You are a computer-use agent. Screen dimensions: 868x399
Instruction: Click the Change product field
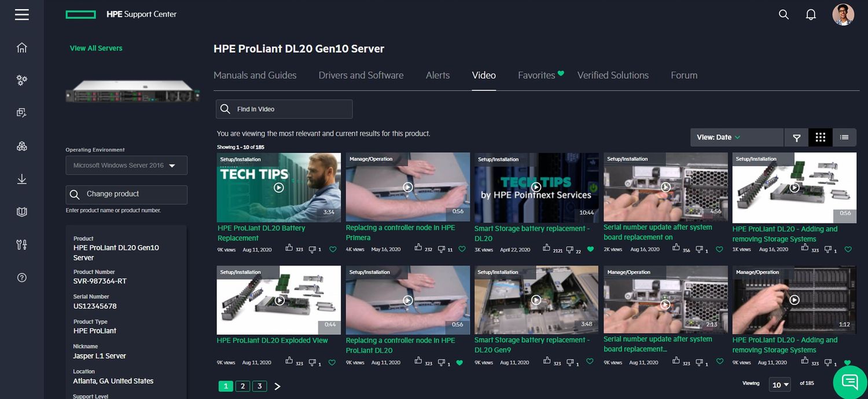126,195
